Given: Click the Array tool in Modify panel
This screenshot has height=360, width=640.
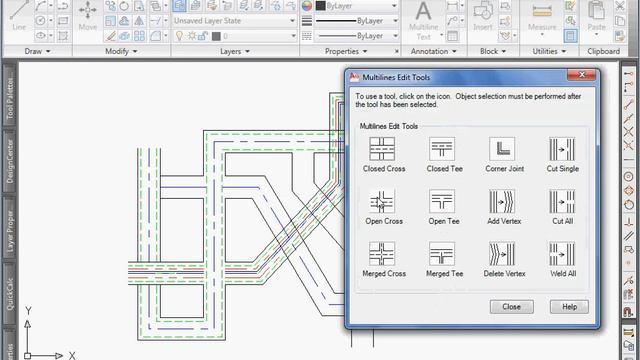Looking at the screenshot, I should pyautogui.click(x=139, y=36).
